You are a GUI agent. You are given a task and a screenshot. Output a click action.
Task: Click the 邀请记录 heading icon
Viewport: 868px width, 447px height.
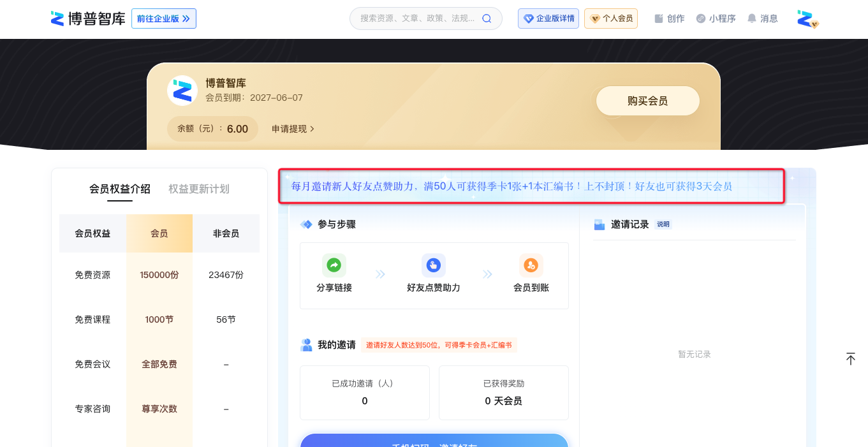click(600, 224)
